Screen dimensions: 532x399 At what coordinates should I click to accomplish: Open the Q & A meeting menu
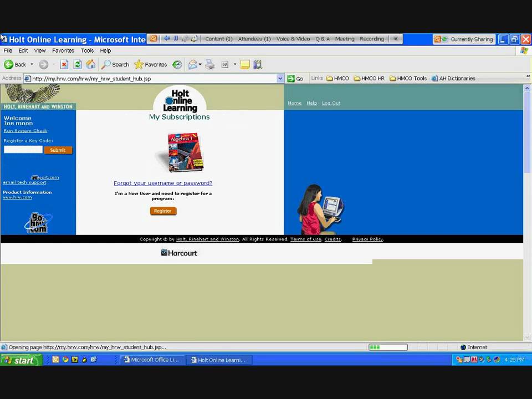click(323, 39)
